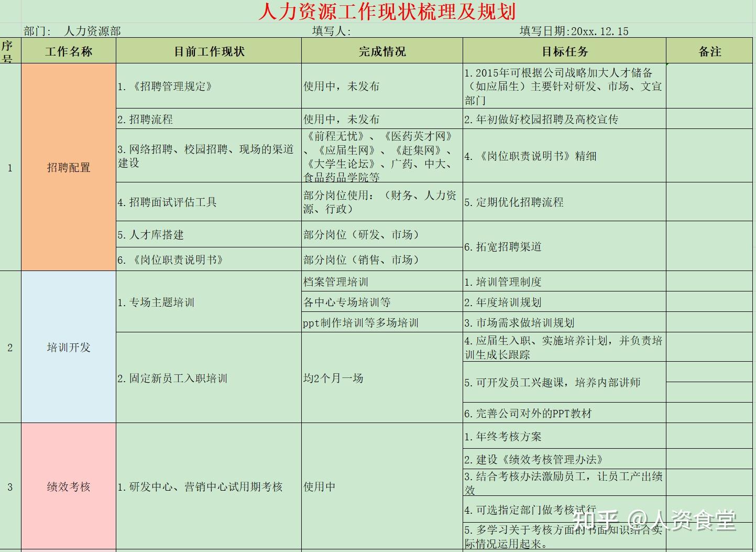Viewport: 756px width, 552px height.
Task: Select the 培训开发 category cell
Action: coord(69,347)
